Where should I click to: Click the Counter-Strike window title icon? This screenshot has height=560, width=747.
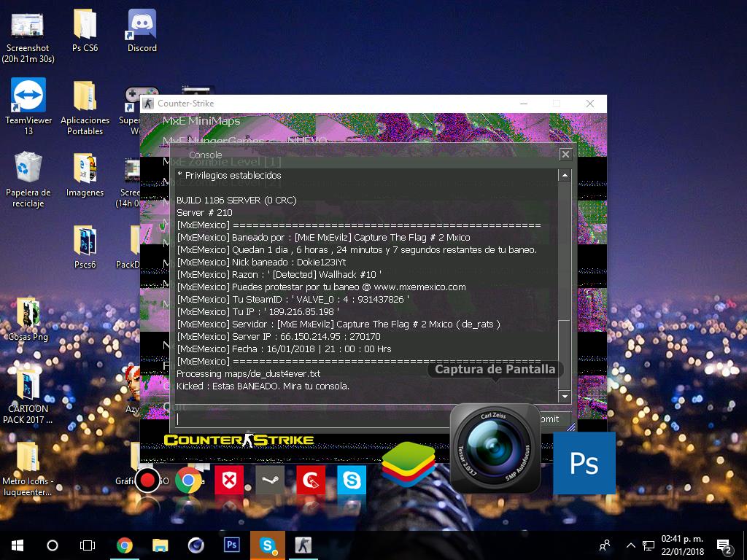148,104
